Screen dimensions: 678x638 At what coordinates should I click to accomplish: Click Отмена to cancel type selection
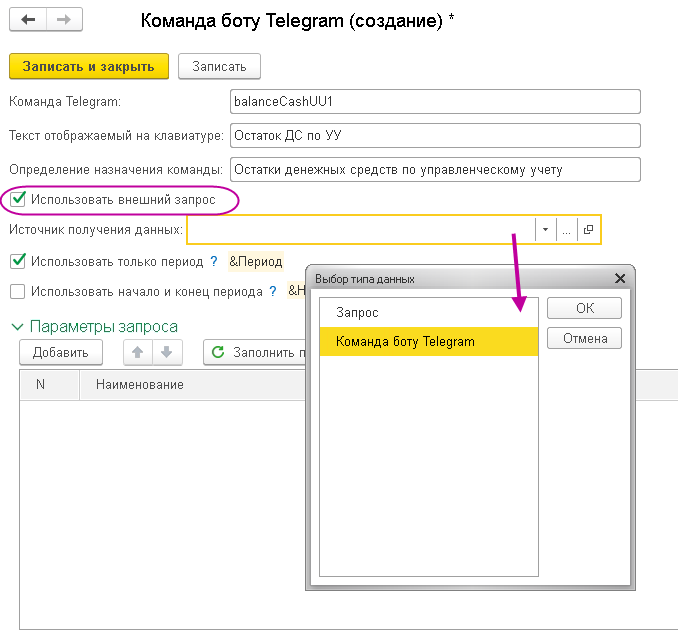pos(584,338)
